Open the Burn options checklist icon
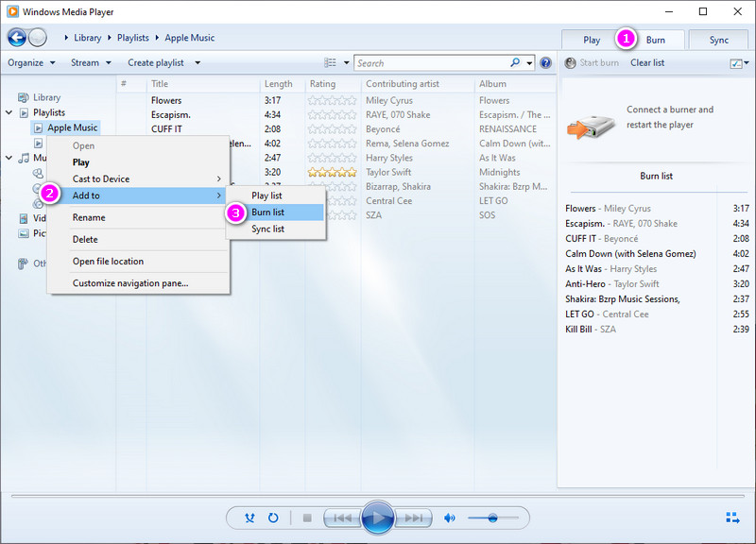The width and height of the screenshot is (756, 544). 736,63
